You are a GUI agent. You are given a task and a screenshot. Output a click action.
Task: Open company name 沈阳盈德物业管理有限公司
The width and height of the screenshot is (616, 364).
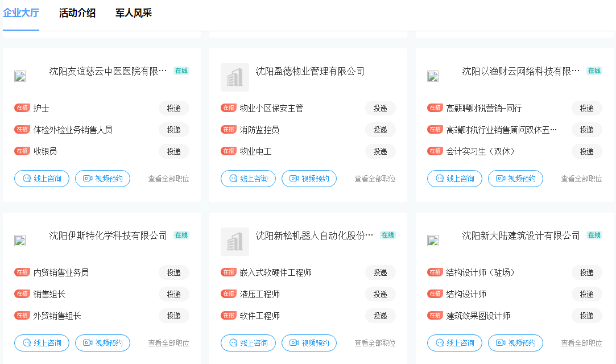pos(310,71)
